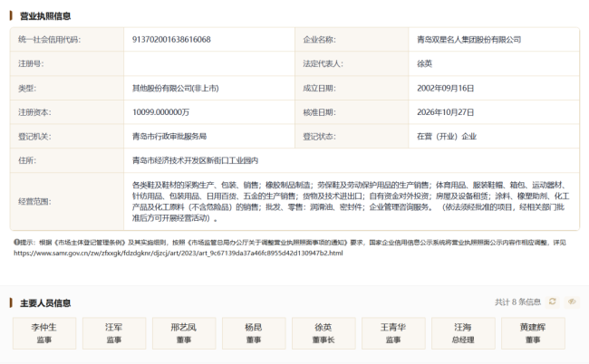Screen dimensions: 589x364
Task: Click the 营业执照信息 section heading
Action: pyautogui.click(x=45, y=16)
